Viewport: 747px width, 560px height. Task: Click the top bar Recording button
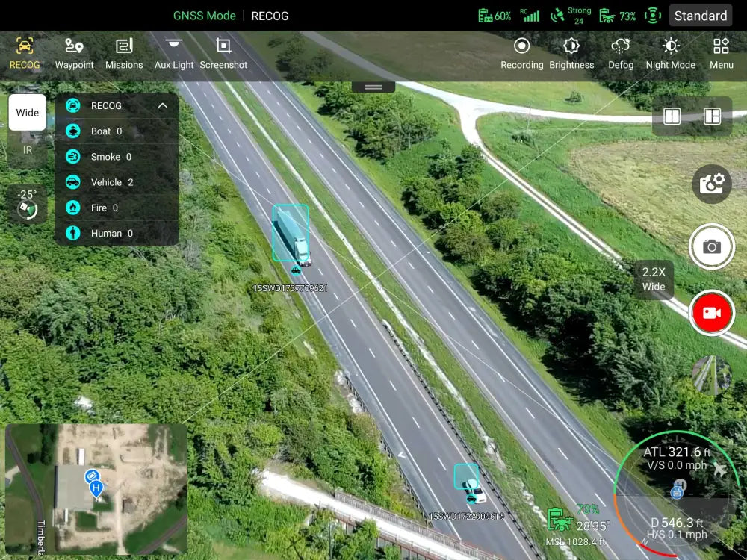(521, 54)
